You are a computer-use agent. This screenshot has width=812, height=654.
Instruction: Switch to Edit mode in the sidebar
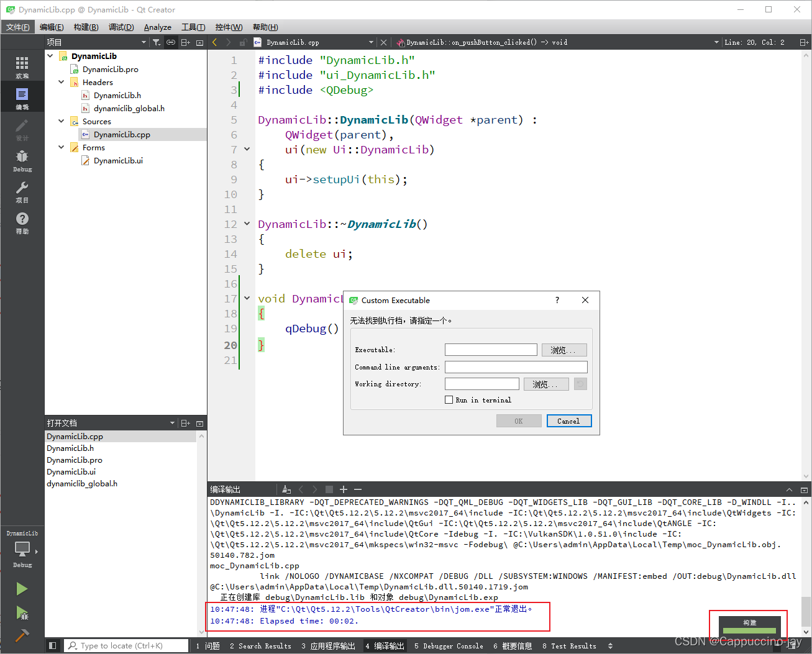pos(22,98)
